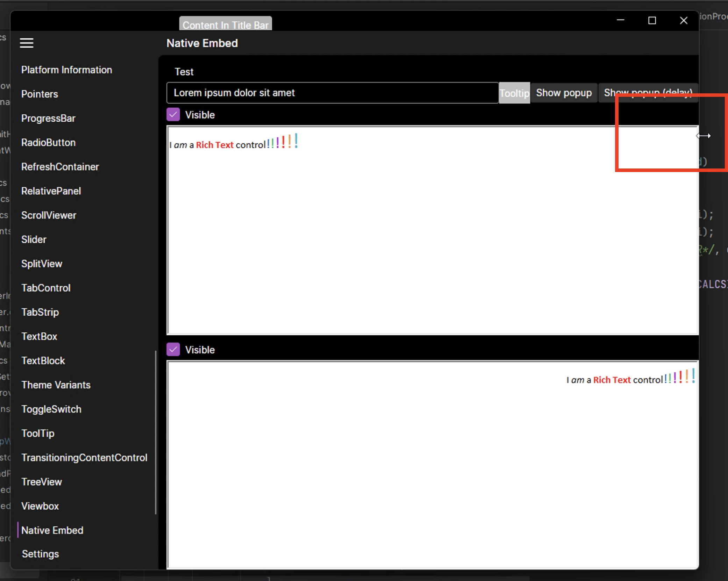Screen dimensions: 728x581
Task: Enable the ToggleSwitch sample page
Action: click(51, 409)
